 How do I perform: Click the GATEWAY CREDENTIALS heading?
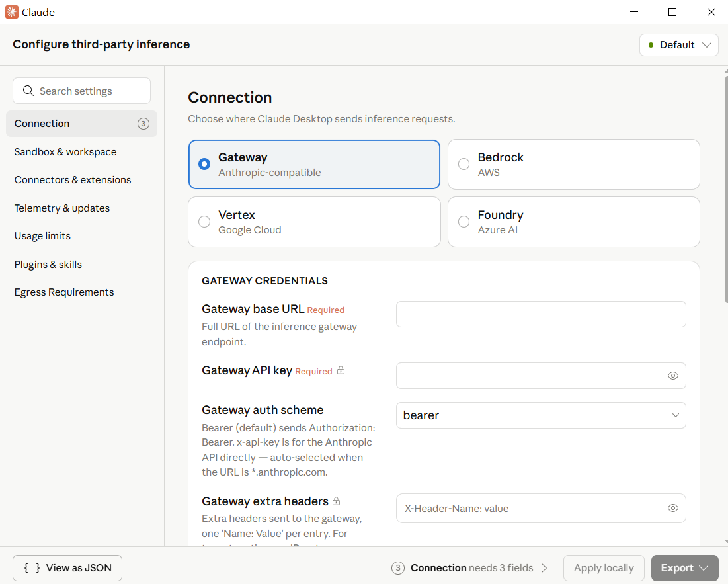click(x=264, y=281)
